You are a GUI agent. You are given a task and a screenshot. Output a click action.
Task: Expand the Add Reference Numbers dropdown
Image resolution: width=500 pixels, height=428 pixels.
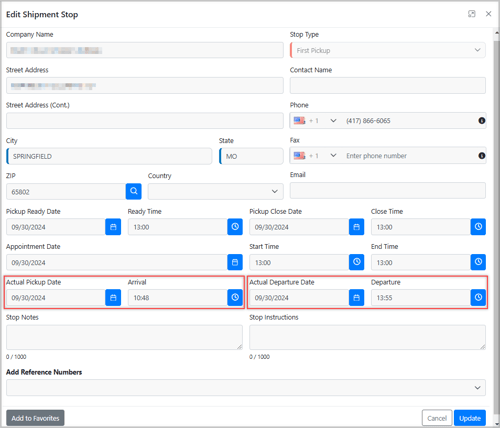point(246,388)
